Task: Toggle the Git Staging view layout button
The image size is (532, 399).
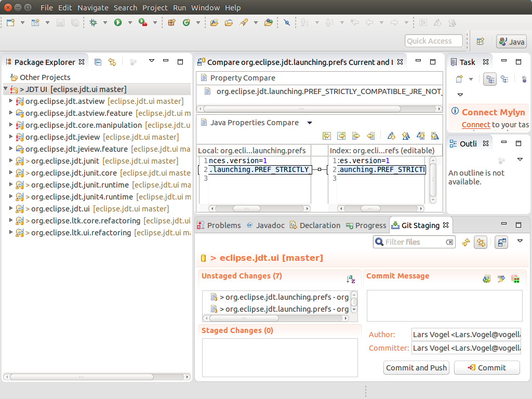Action: [501, 242]
